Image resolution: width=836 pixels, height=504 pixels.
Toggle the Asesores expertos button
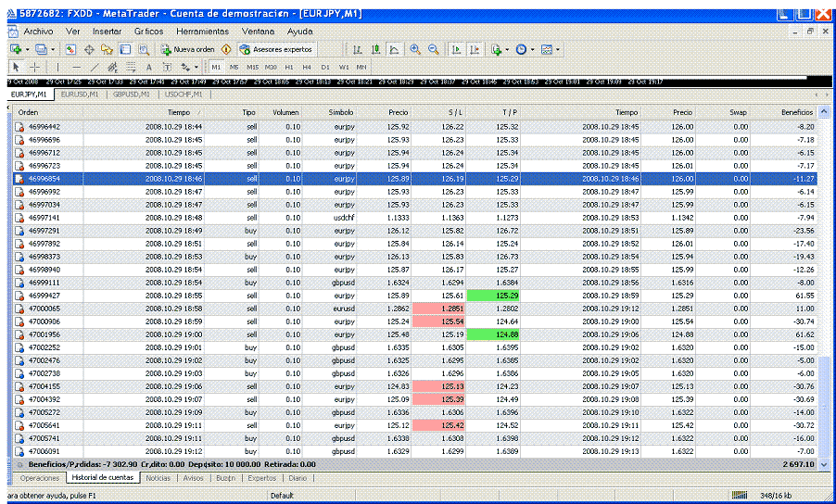[276, 49]
